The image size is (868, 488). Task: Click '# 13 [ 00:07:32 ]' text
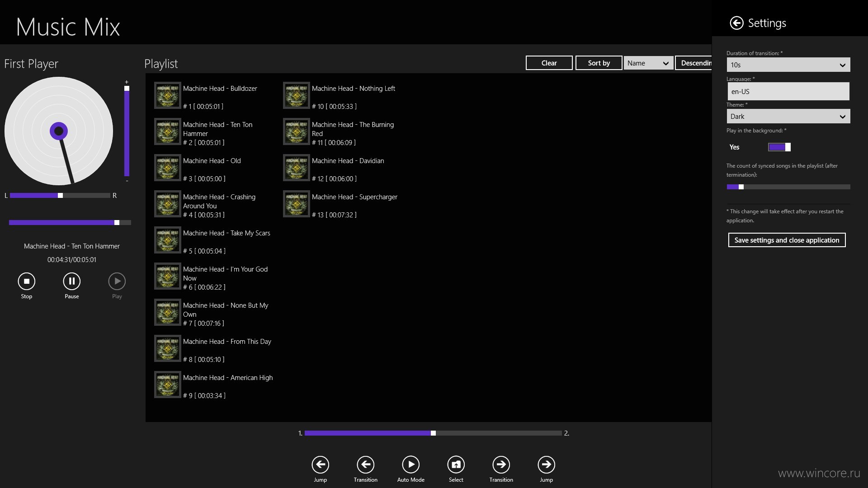334,215
